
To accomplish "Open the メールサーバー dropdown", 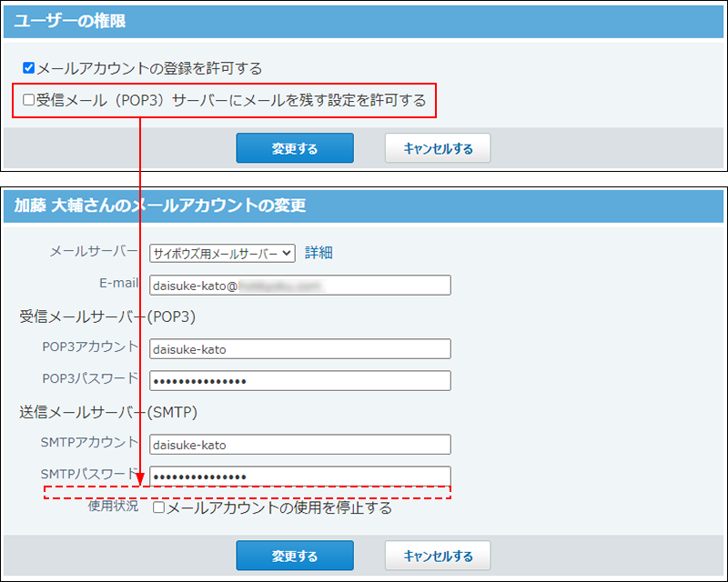I will point(222,253).
